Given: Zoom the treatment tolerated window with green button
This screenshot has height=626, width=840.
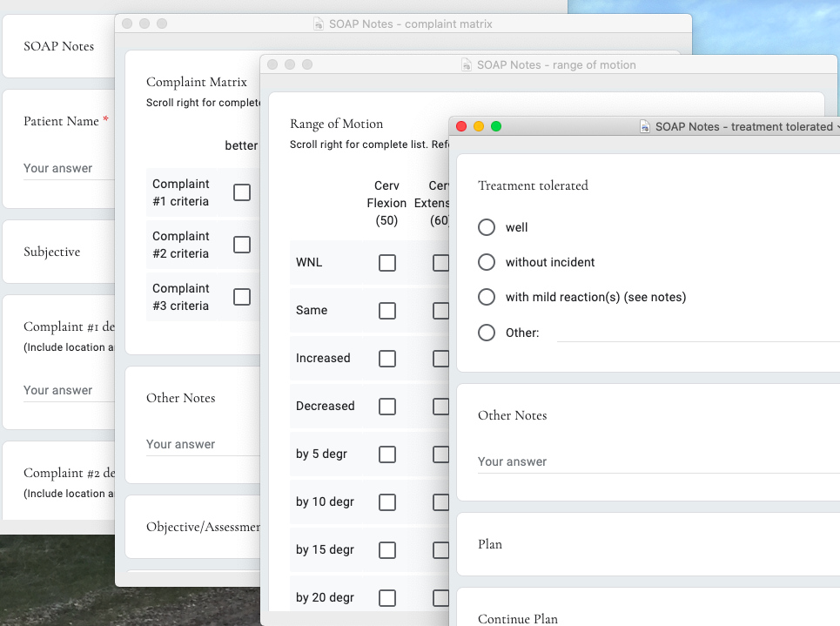Looking at the screenshot, I should click(x=496, y=126).
